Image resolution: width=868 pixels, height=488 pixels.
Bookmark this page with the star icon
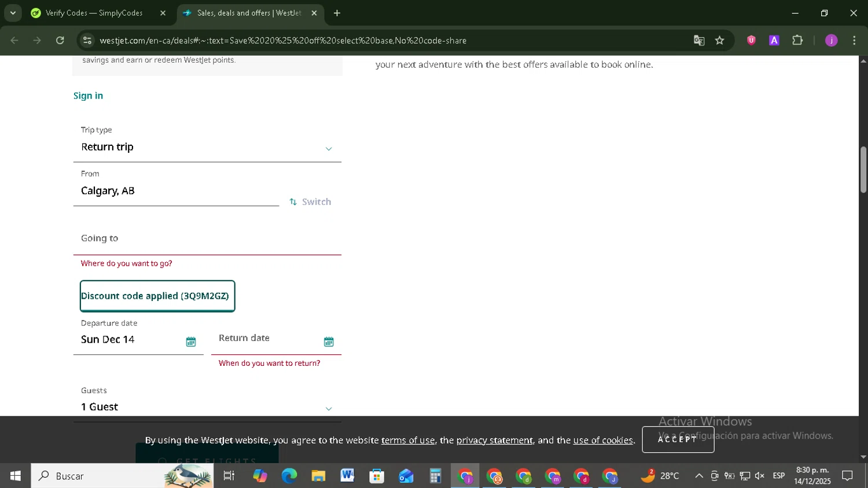click(x=720, y=41)
